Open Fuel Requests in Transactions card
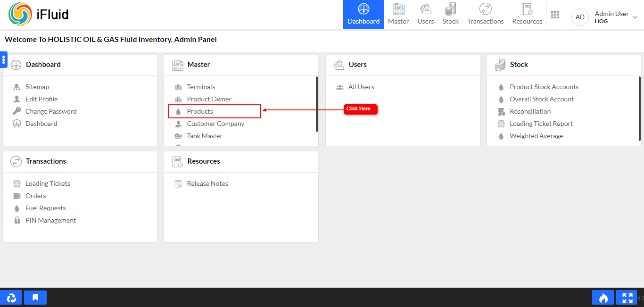The image size is (644, 307). (x=46, y=208)
